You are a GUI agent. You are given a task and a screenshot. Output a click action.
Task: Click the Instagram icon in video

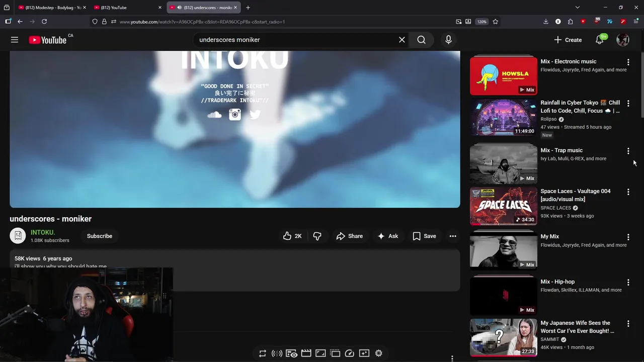pos(235,115)
